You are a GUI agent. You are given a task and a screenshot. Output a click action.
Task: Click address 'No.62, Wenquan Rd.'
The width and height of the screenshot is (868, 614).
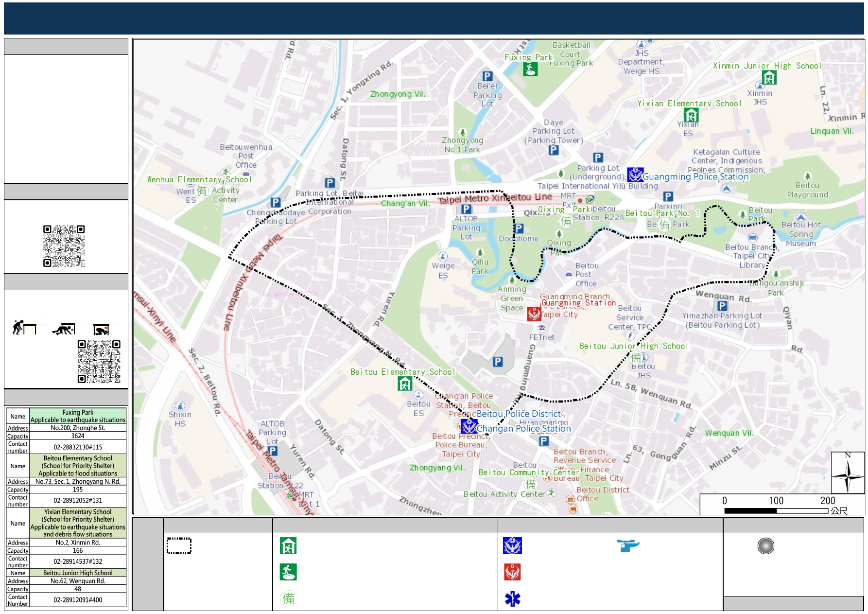(x=78, y=581)
